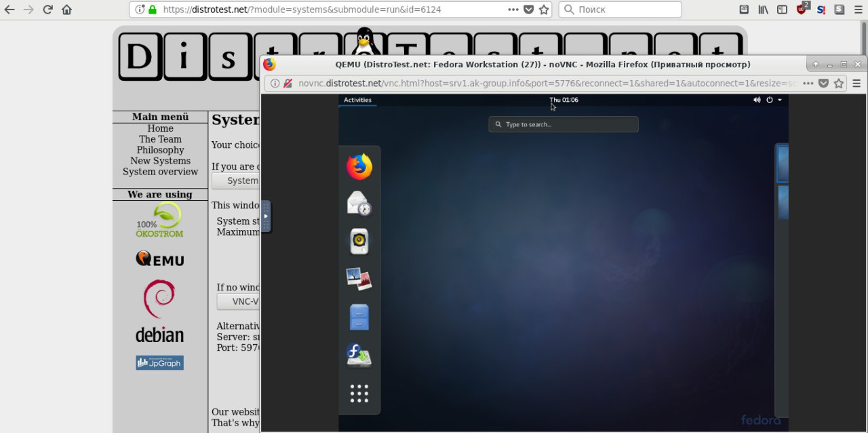This screenshot has height=433, width=868.
Task: Open Home link in Main menü
Action: [161, 128]
